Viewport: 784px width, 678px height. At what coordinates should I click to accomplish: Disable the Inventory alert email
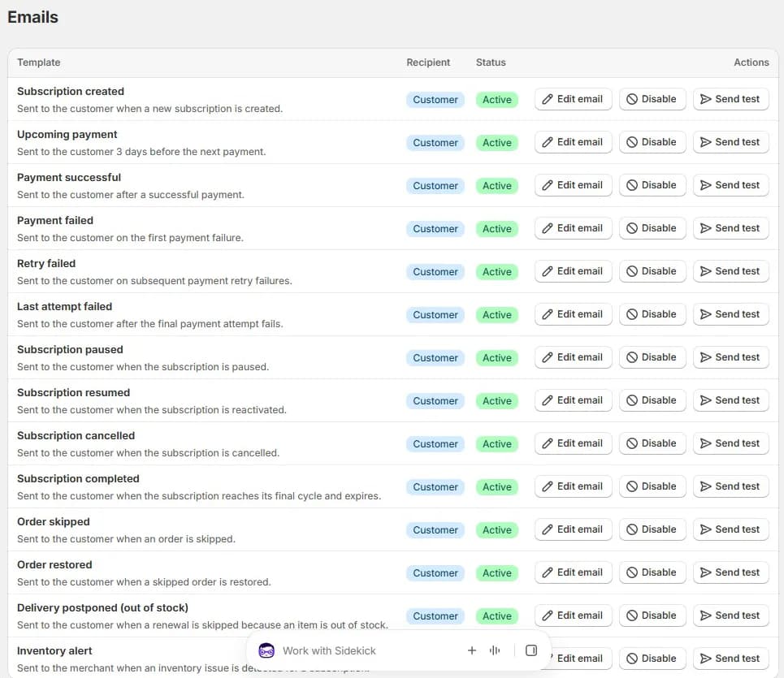coord(652,658)
